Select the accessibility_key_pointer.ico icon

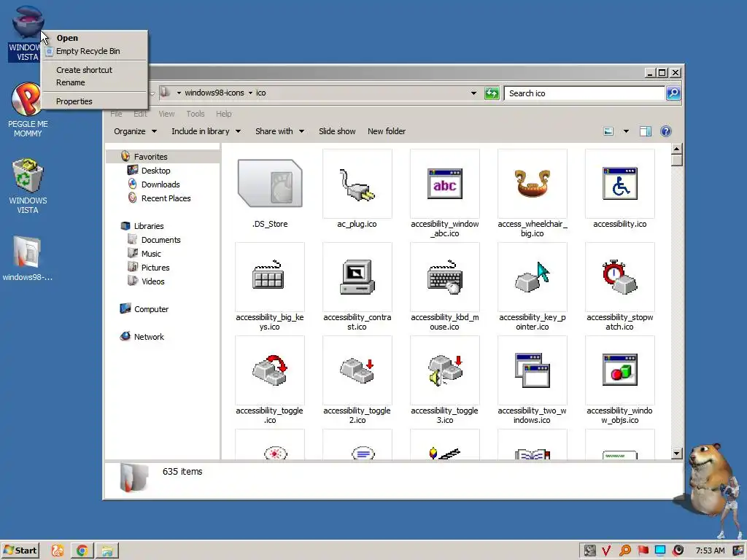[x=532, y=277]
